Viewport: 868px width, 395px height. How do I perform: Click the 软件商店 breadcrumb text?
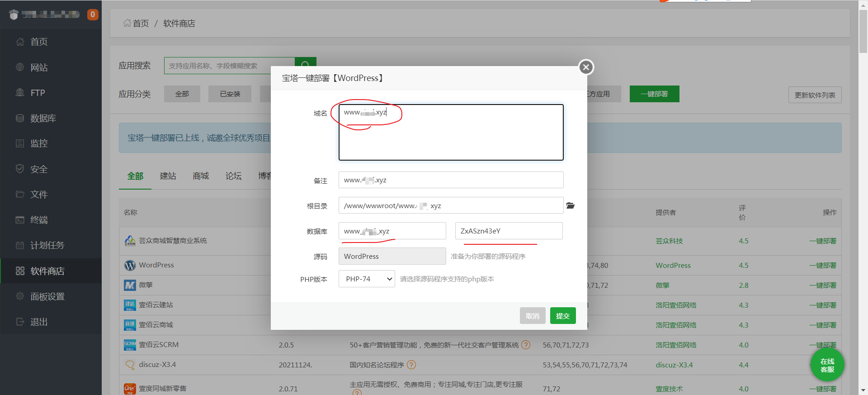(x=179, y=23)
